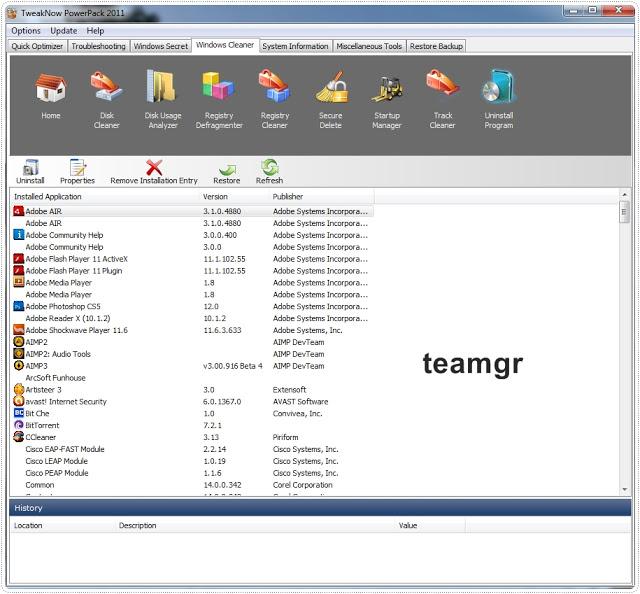This screenshot has width=640, height=594.
Task: Select the Cisco LEAP Module row
Action: pos(193,461)
